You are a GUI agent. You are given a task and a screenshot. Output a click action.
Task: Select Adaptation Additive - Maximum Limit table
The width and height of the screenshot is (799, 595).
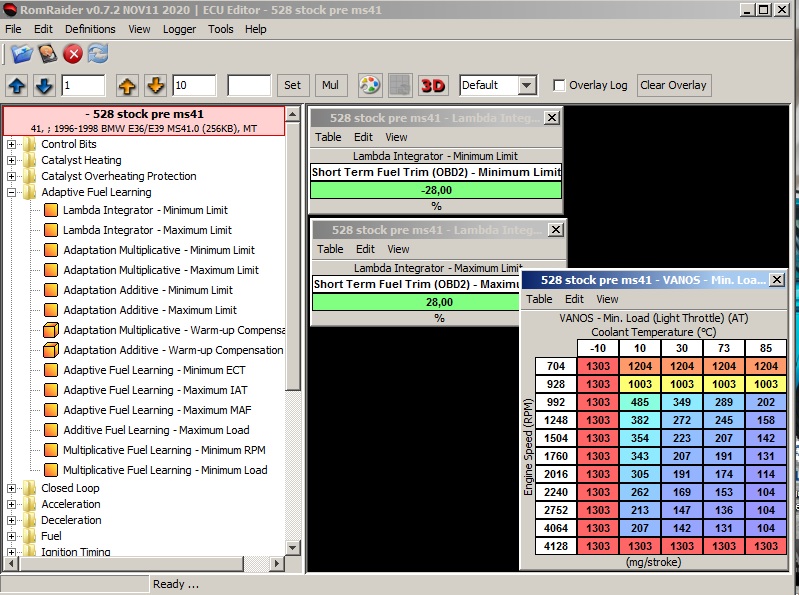point(149,310)
